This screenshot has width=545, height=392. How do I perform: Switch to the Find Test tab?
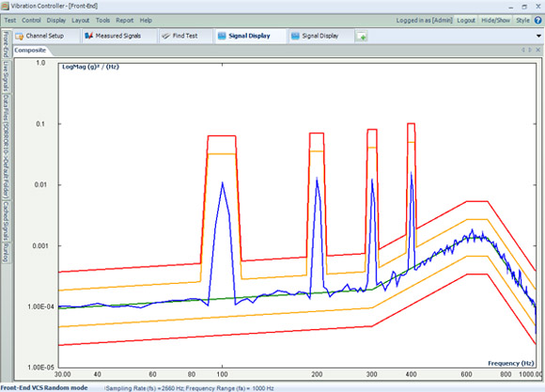185,36
